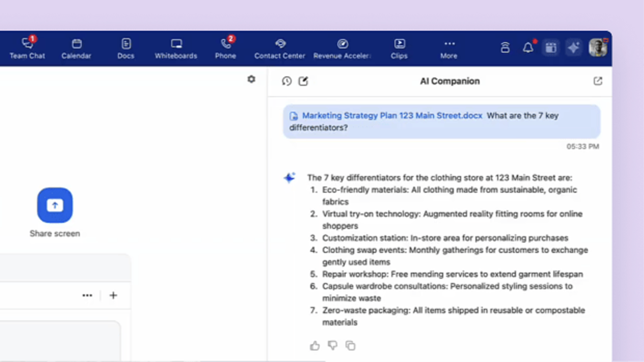
Task: Open the Phone tab with missed calls
Action: click(225, 48)
